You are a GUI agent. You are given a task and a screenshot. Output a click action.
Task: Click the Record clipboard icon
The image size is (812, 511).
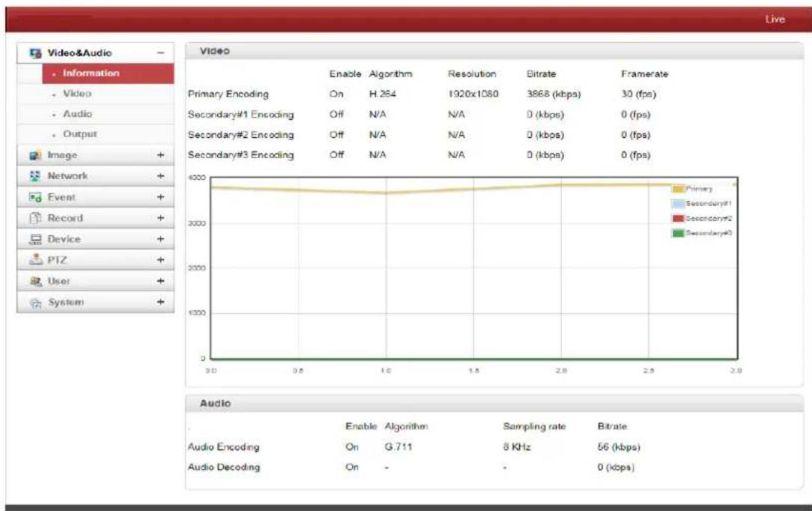pyautogui.click(x=35, y=218)
